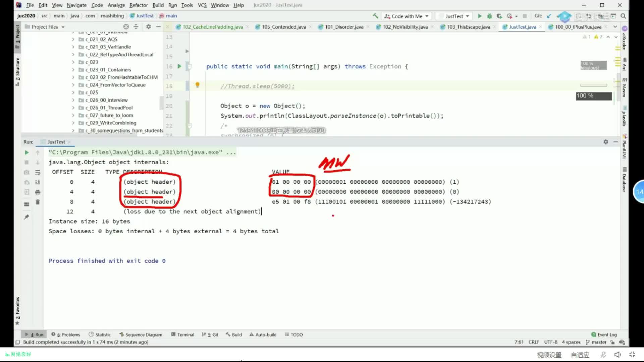Stop the process from the main toolbar
The image size is (644, 362).
click(x=525, y=16)
